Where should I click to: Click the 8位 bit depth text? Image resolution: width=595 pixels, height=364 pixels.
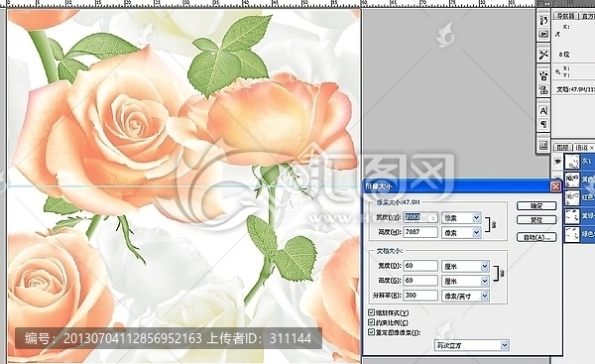coord(564,55)
